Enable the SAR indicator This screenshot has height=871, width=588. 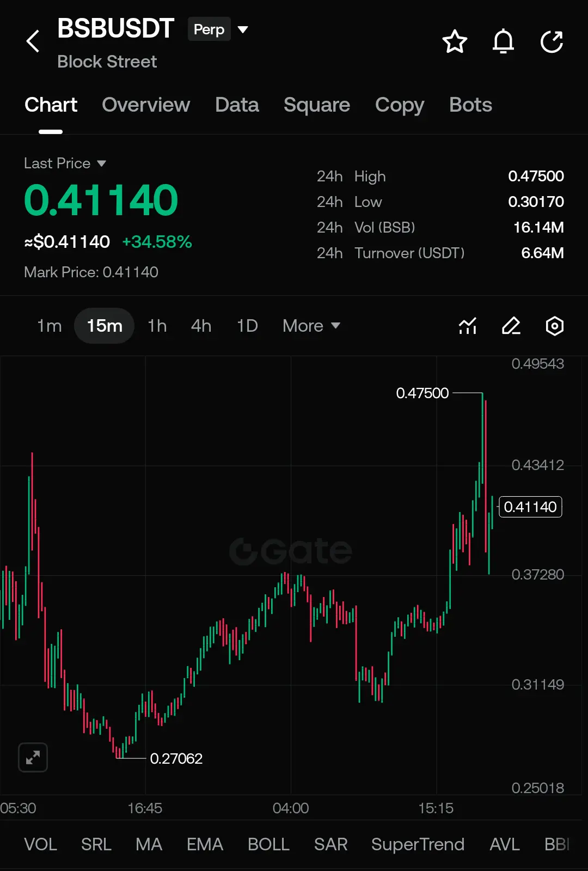[330, 844]
